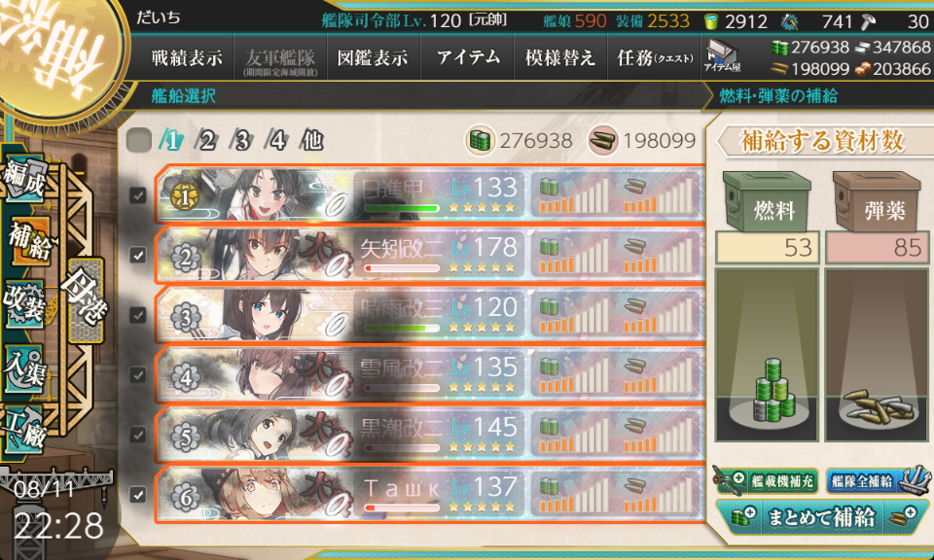Toggle the checkbox for 時雨改三
This screenshot has width=934, height=560.
(138, 314)
